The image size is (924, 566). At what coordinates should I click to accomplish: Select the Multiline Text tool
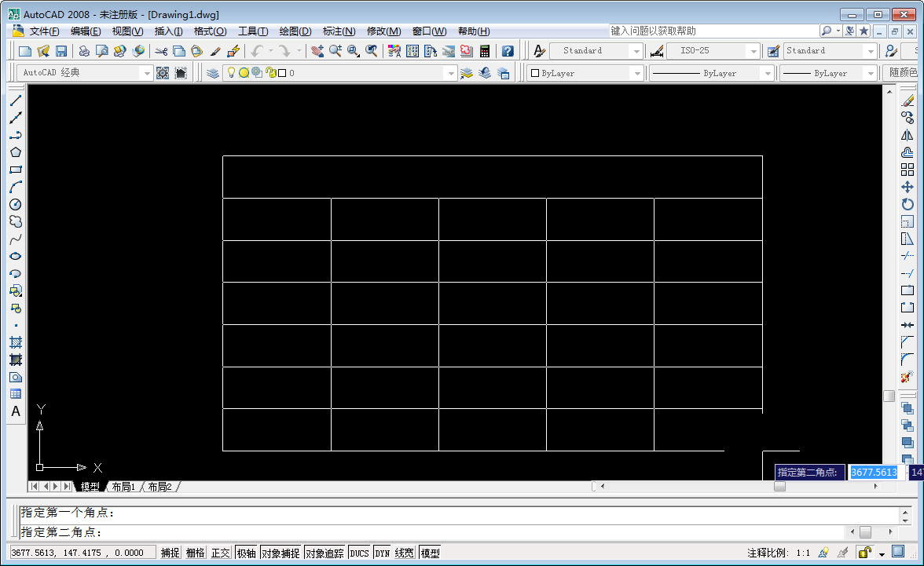click(16, 411)
